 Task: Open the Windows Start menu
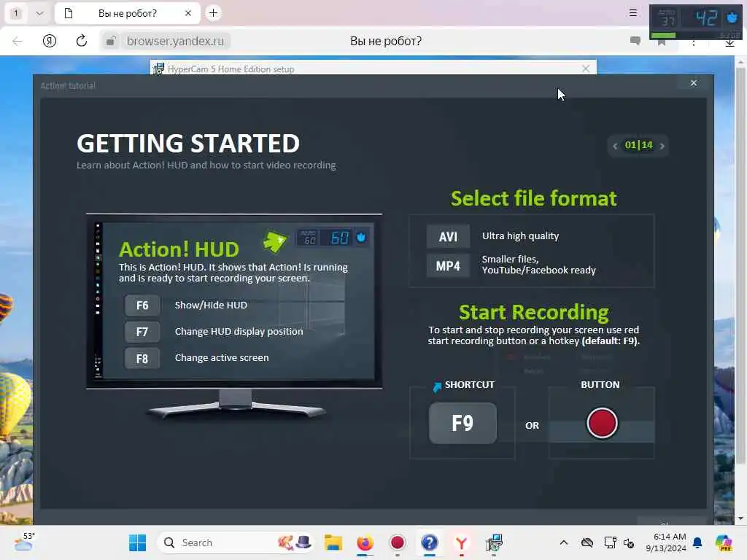(138, 542)
